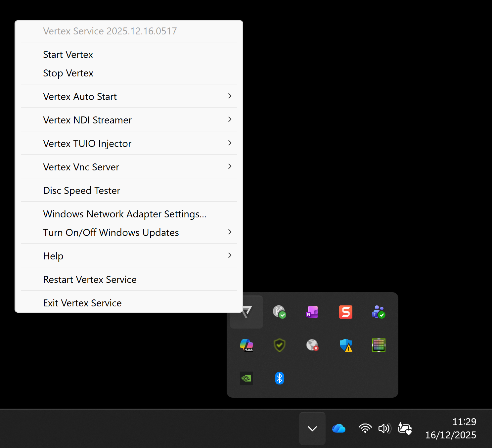492x448 pixels.
Task: Expand the Vertex NDI Streamer submenu
Action: tap(129, 120)
